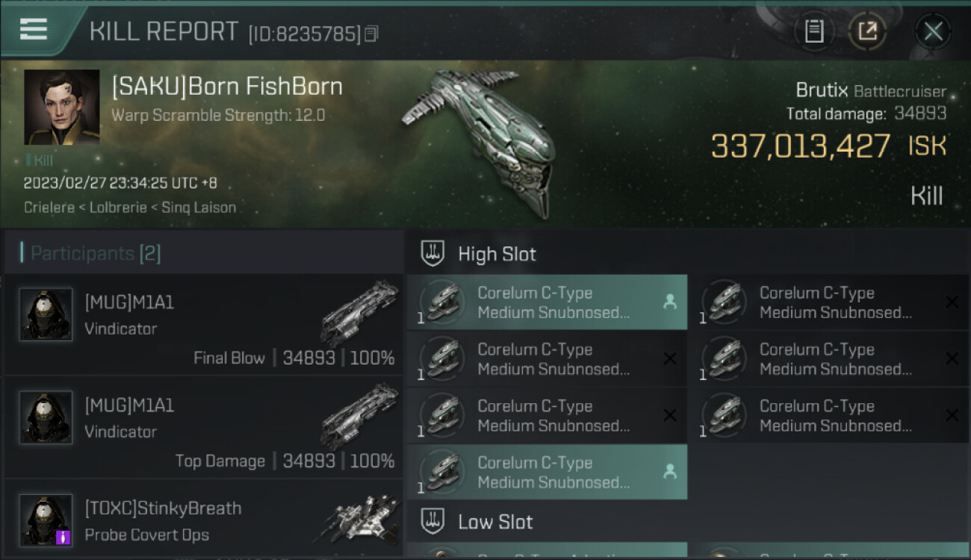Image resolution: width=971 pixels, height=560 pixels.
Task: Share the kill report via export icon
Action: (867, 31)
